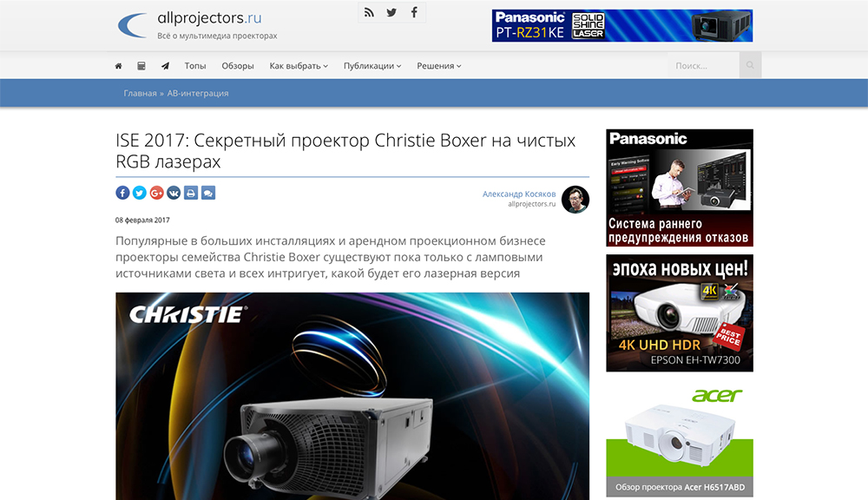Print the article using printer icon

point(191,193)
